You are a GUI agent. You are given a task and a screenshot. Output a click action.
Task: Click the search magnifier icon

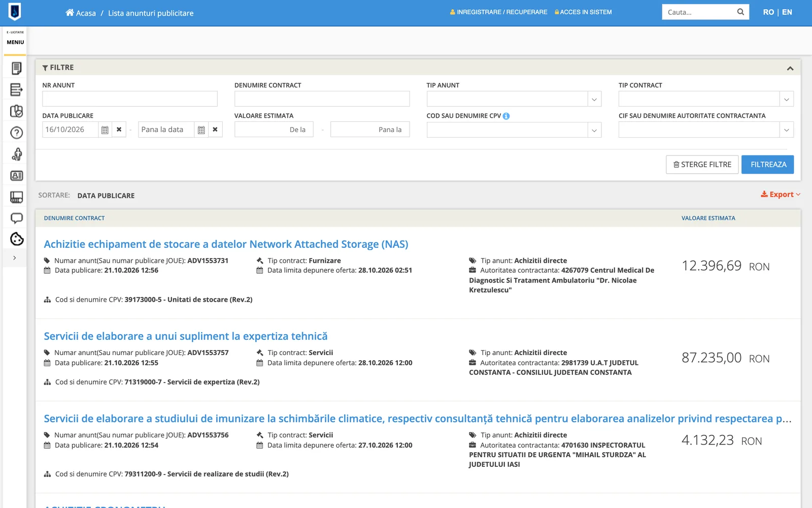point(740,12)
